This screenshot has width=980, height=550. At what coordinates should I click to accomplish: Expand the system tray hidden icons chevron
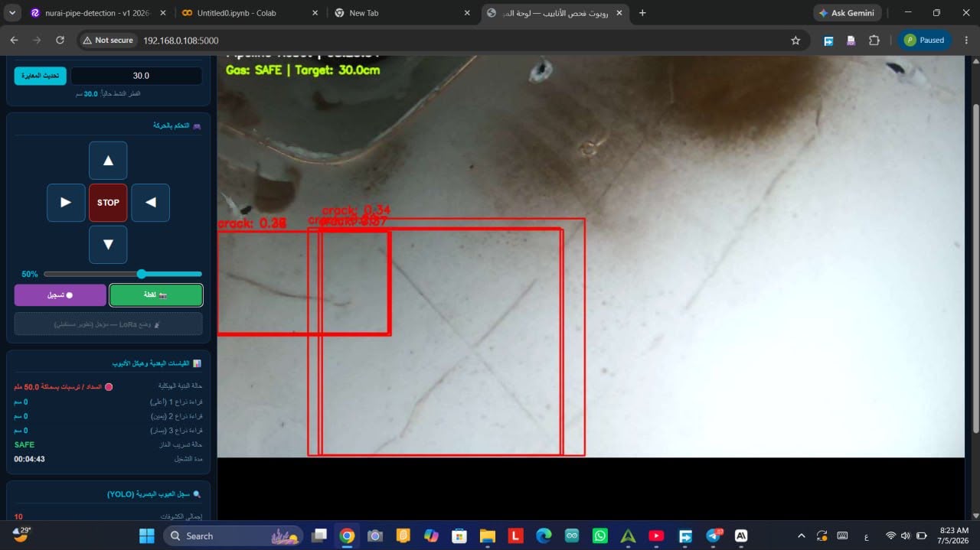pyautogui.click(x=802, y=536)
